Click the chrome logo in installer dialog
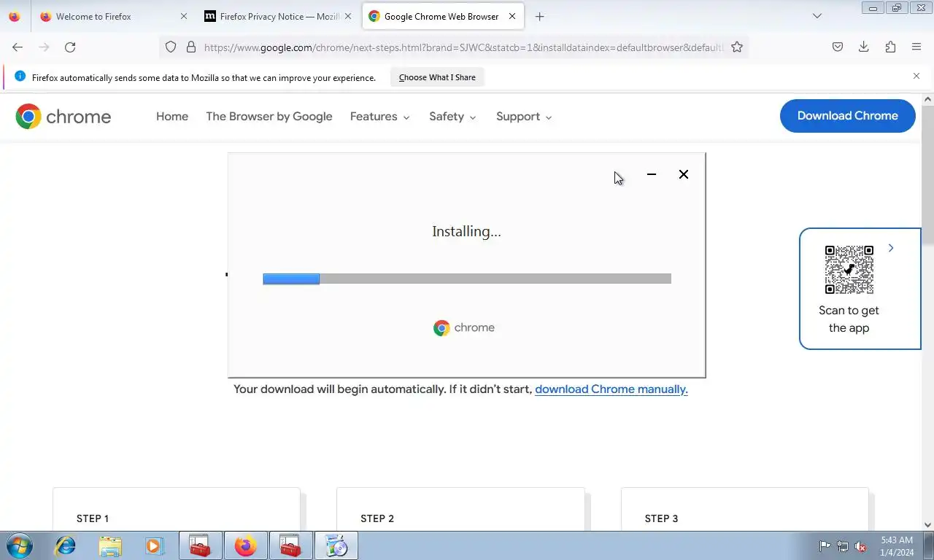 coord(464,328)
